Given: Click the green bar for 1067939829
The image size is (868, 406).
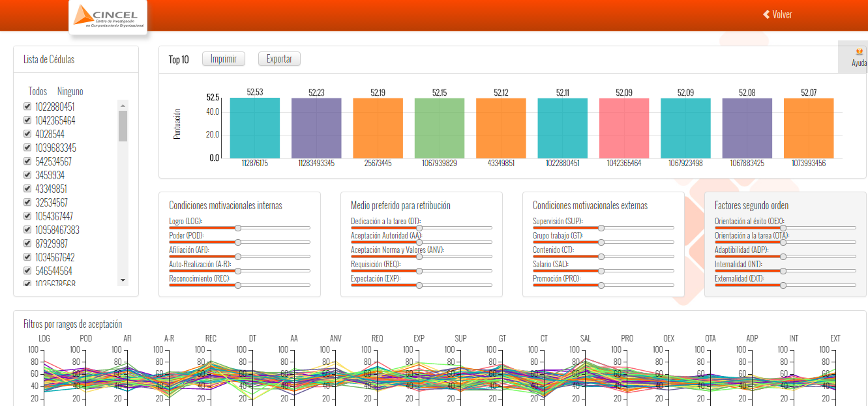Looking at the screenshot, I should click(439, 128).
